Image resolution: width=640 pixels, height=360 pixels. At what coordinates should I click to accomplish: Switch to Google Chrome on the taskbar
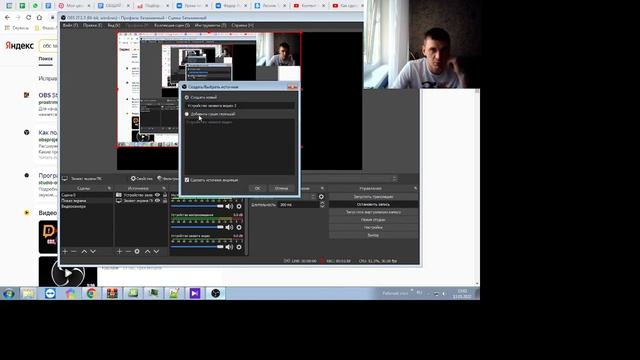[x=91, y=293]
